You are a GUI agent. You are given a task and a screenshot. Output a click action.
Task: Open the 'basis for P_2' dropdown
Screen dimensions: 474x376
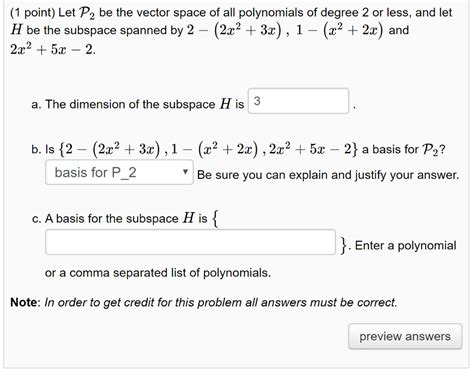[119, 172]
